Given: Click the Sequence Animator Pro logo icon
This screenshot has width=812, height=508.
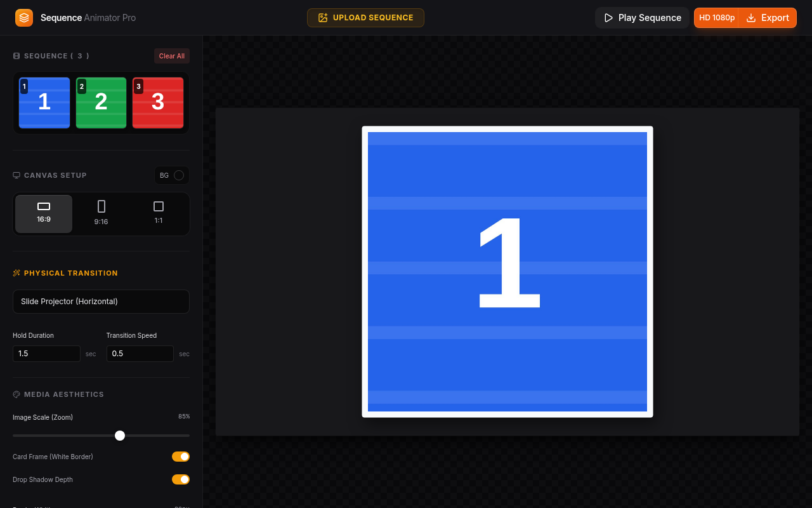Looking at the screenshot, I should tap(24, 18).
